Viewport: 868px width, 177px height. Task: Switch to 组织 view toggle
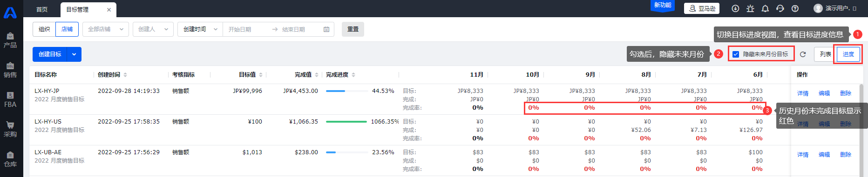point(44,29)
